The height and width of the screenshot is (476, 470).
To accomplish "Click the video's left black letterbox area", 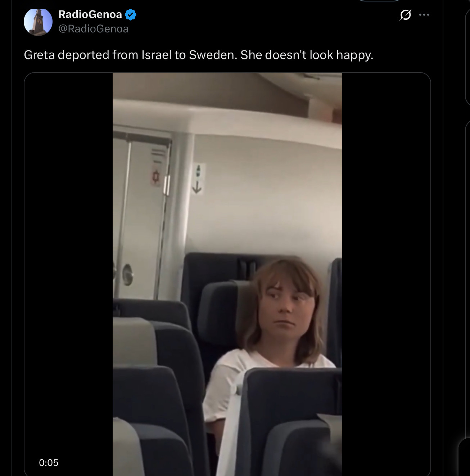I will coord(68,252).
